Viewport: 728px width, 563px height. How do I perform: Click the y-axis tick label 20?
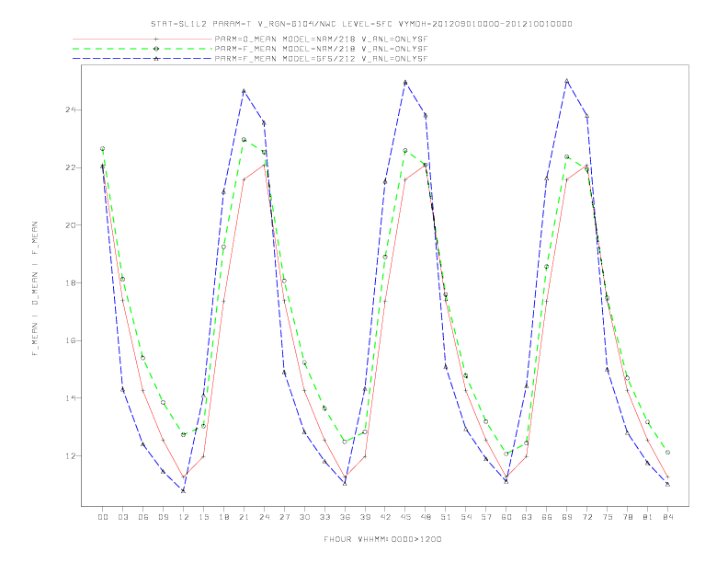[71, 225]
